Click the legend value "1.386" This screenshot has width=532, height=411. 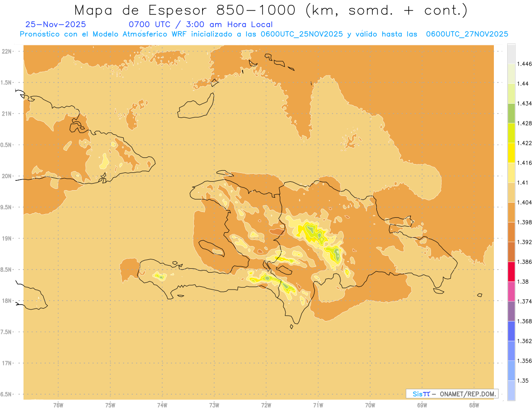point(524,262)
